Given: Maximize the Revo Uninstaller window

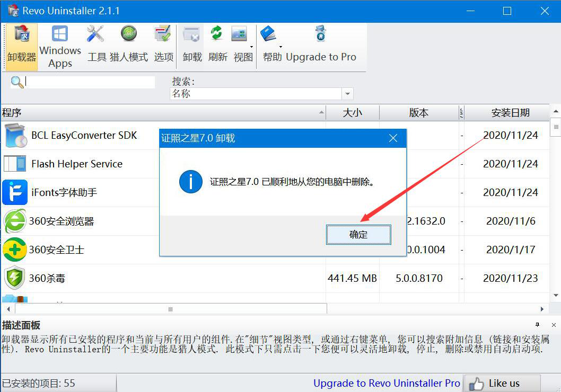Looking at the screenshot, I should pos(507,11).
